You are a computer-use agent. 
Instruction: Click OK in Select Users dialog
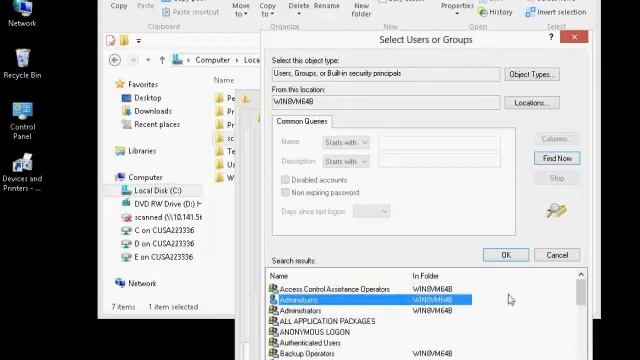coord(506,255)
